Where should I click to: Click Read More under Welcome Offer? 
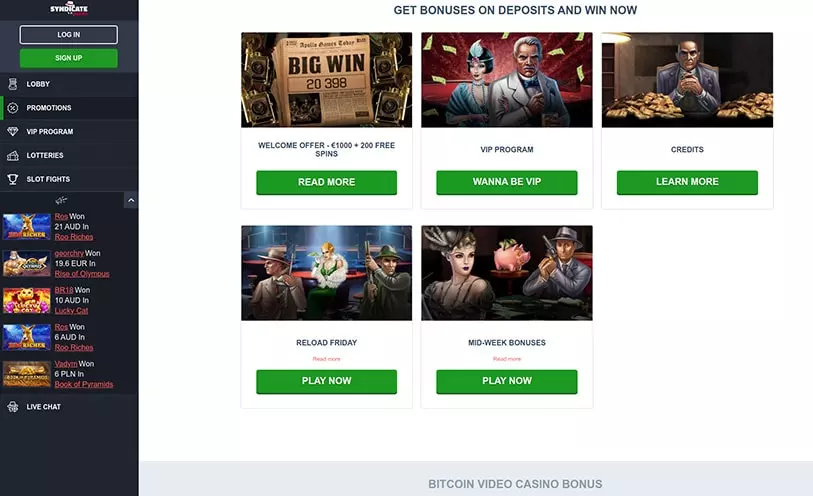[x=327, y=182]
